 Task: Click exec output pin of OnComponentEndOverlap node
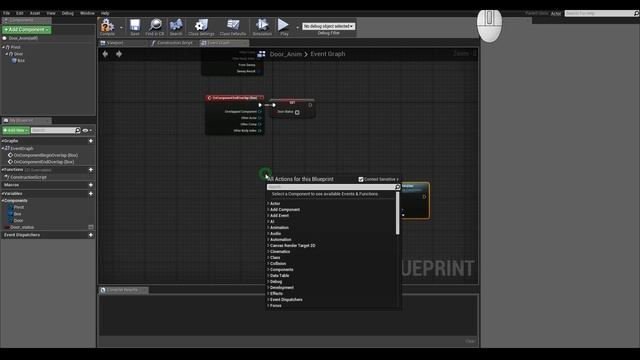[260, 105]
